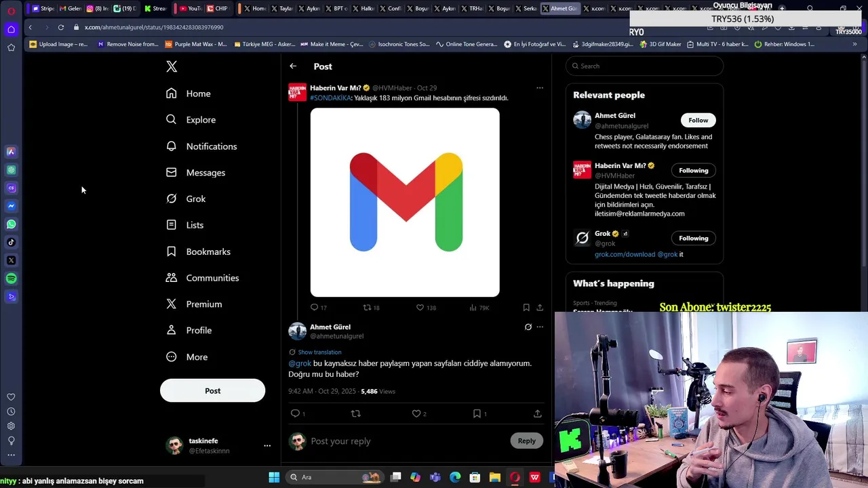Click the @grok mention in the post
Image resolution: width=868 pixels, height=488 pixels.
pos(300,363)
